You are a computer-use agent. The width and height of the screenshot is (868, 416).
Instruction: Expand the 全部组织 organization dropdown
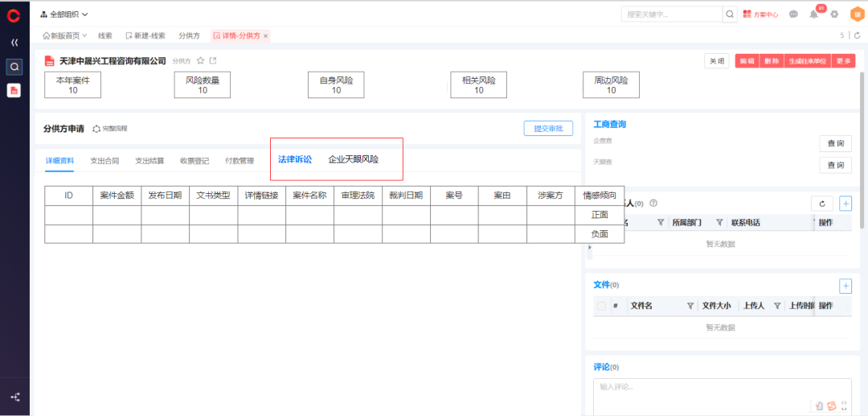pyautogui.click(x=64, y=14)
